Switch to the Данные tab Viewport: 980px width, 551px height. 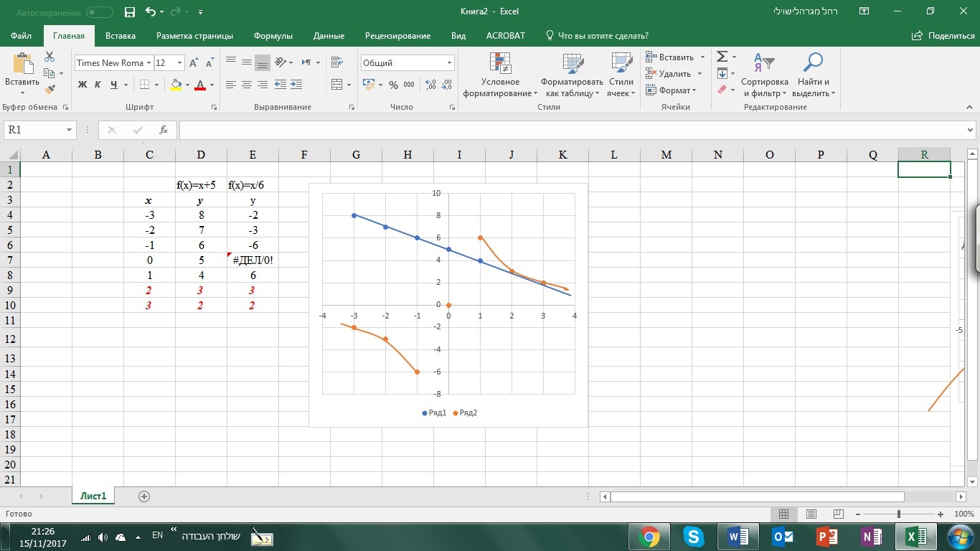pyautogui.click(x=329, y=36)
